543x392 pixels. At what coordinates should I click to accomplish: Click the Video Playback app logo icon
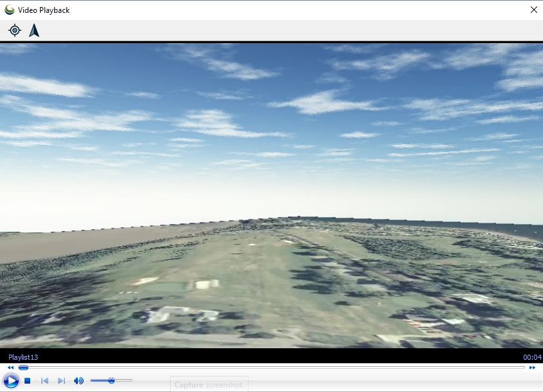point(10,10)
